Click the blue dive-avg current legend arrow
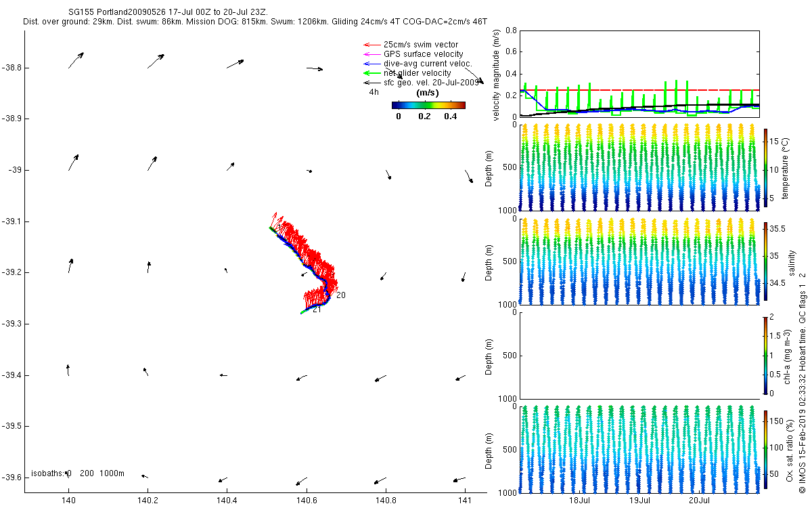This screenshot has width=812, height=508. [x=371, y=64]
